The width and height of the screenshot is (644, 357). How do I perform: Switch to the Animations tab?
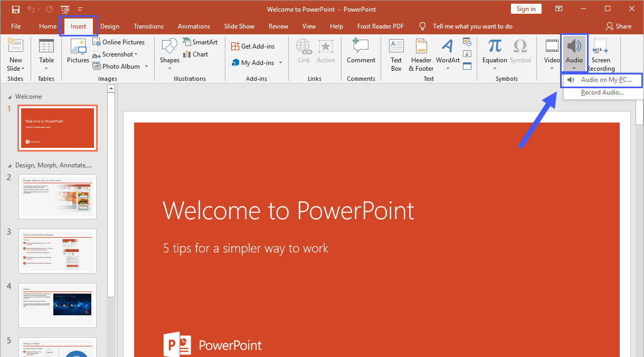[194, 26]
